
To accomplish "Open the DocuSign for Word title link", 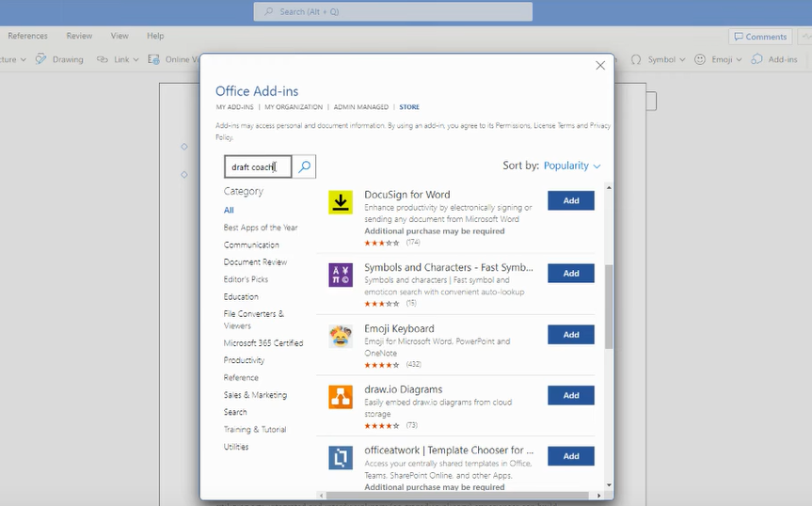I will (x=407, y=195).
